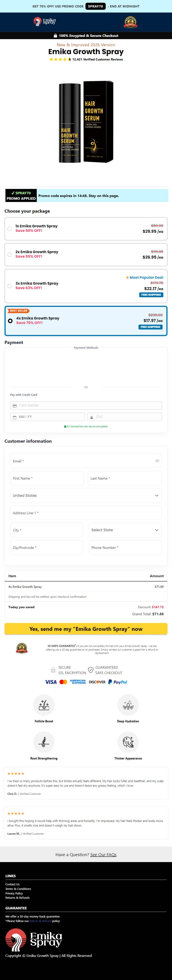Open Contact Us in footer links
The width and height of the screenshot is (172, 980).
pyautogui.click(x=12, y=884)
